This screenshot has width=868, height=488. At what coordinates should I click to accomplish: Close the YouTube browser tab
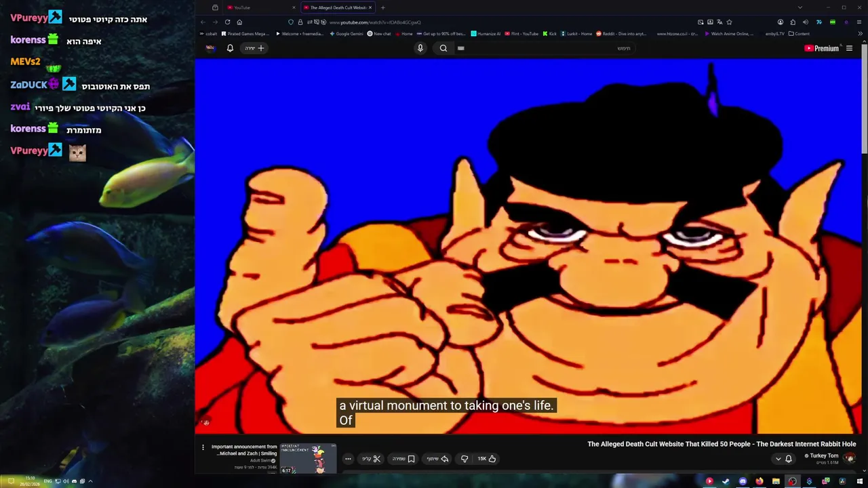coord(294,7)
